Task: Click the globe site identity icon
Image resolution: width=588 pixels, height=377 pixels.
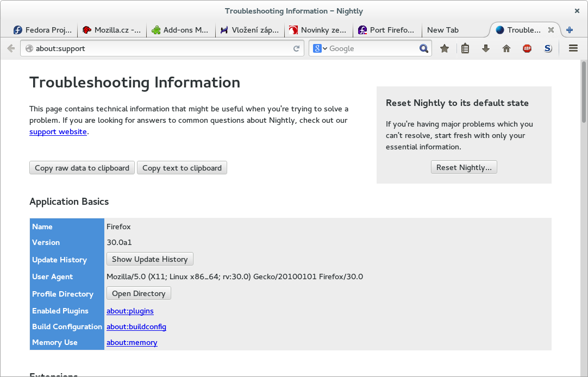Action: 29,48
